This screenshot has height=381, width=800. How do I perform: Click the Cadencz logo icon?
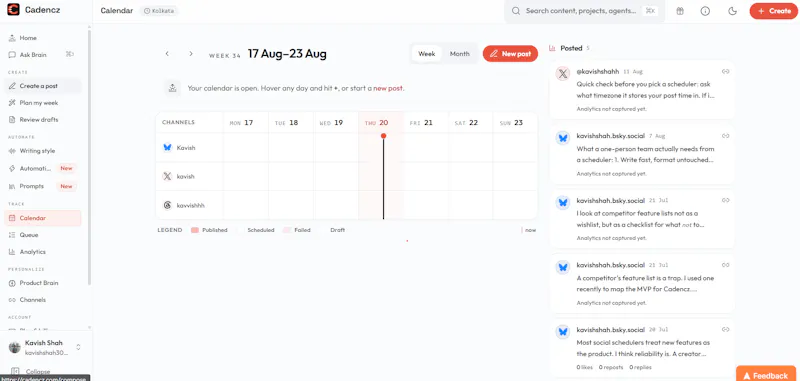(x=13, y=10)
